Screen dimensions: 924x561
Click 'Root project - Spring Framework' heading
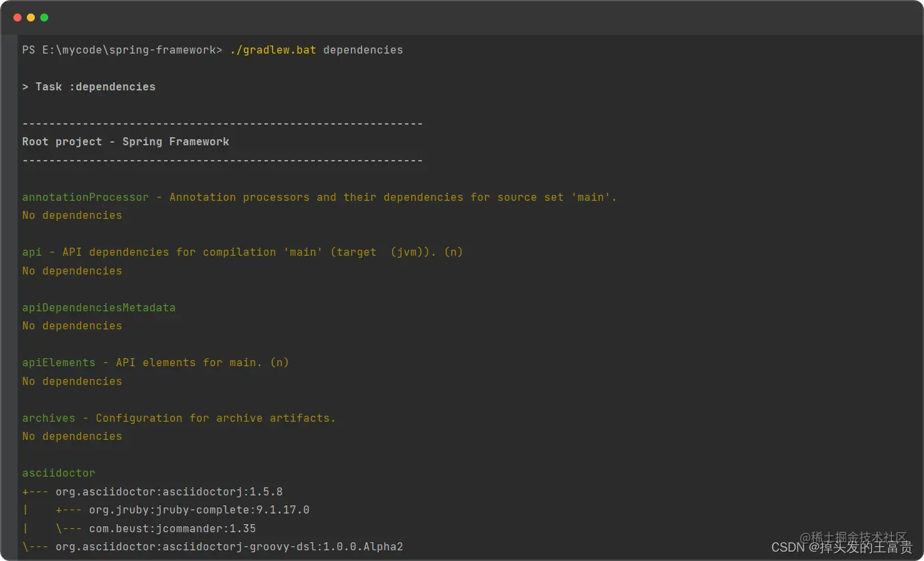[x=126, y=142]
